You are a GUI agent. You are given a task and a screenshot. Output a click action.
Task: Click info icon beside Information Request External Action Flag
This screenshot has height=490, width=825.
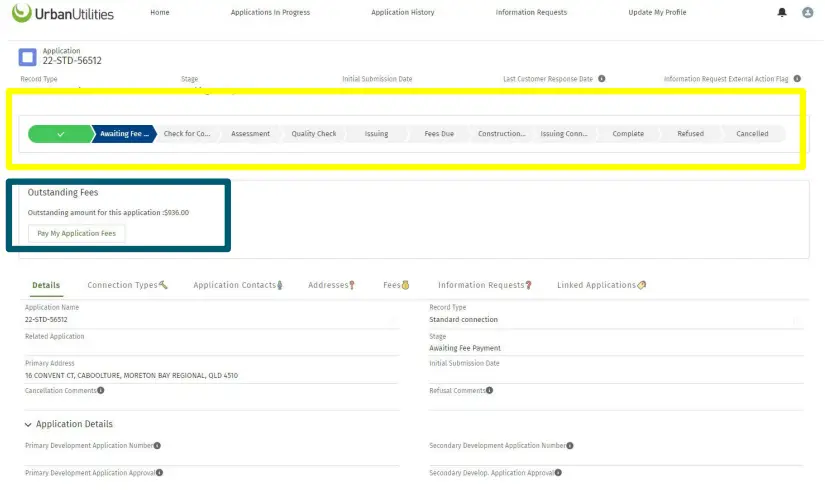(797, 78)
